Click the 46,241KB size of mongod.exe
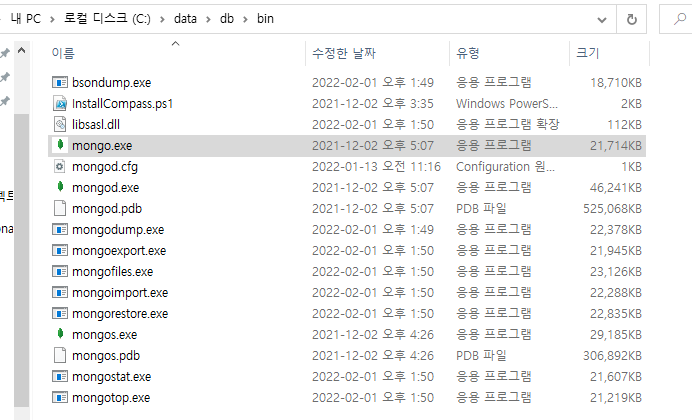Image resolution: width=692 pixels, height=420 pixels. pyautogui.click(x=616, y=188)
